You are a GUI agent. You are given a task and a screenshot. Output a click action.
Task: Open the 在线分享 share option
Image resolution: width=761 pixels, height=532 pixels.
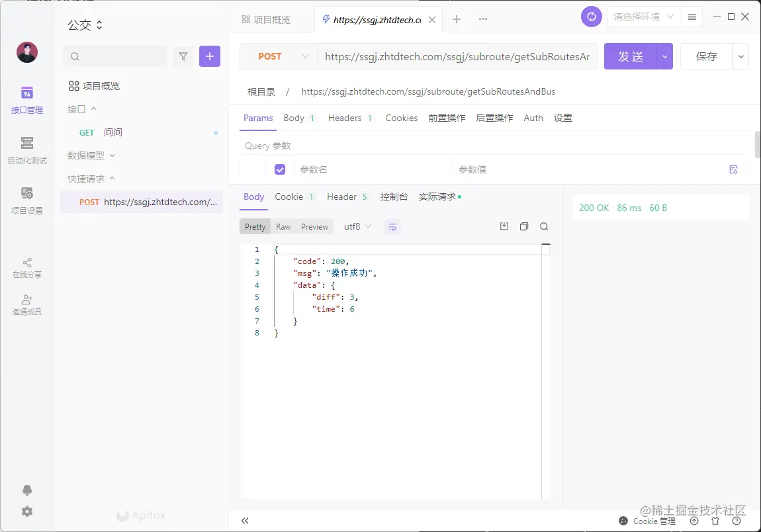27,268
